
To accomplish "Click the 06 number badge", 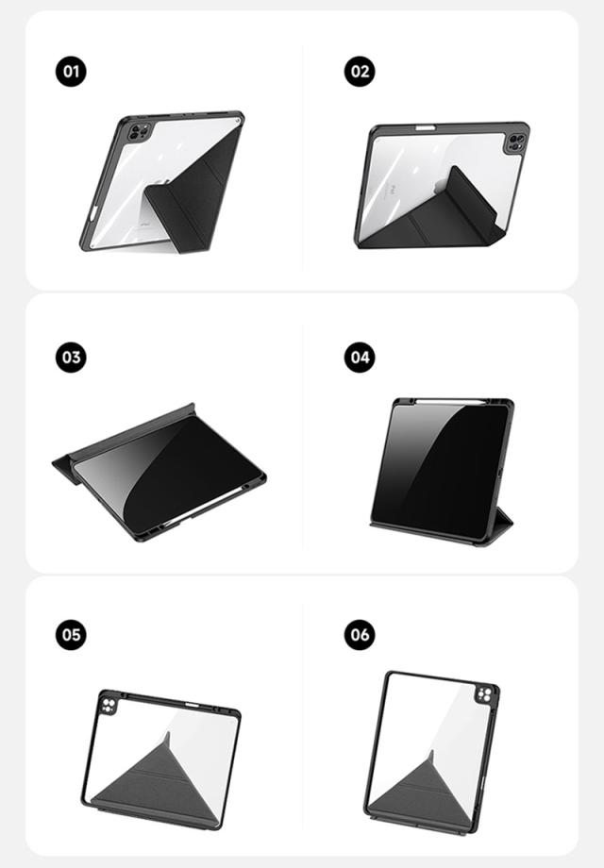I will [360, 634].
